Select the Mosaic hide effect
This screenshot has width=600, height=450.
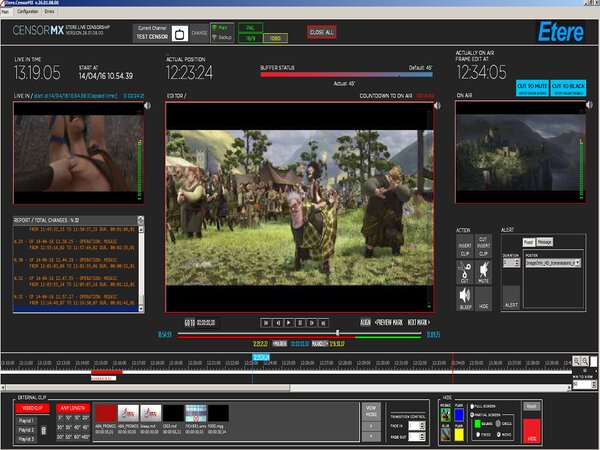[446, 414]
